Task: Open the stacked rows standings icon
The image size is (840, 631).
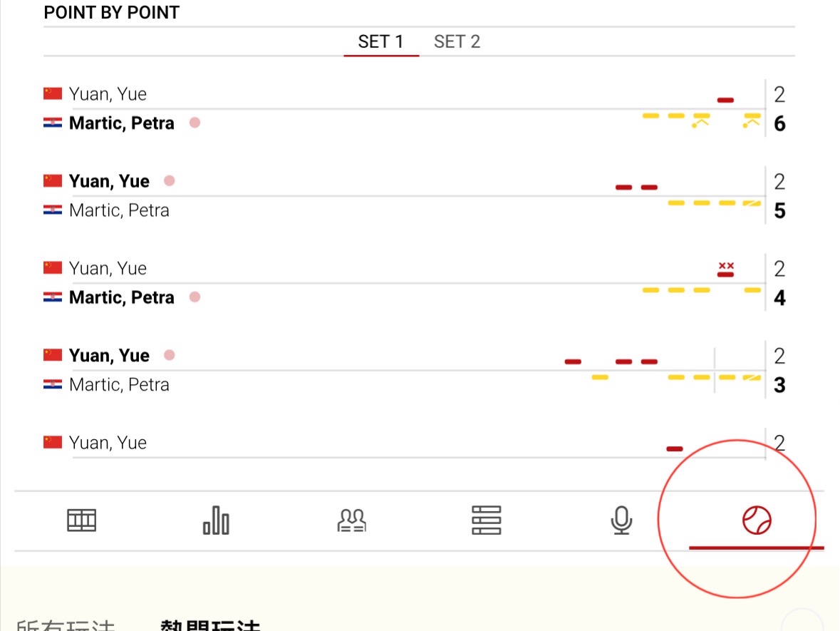Action: [x=487, y=520]
